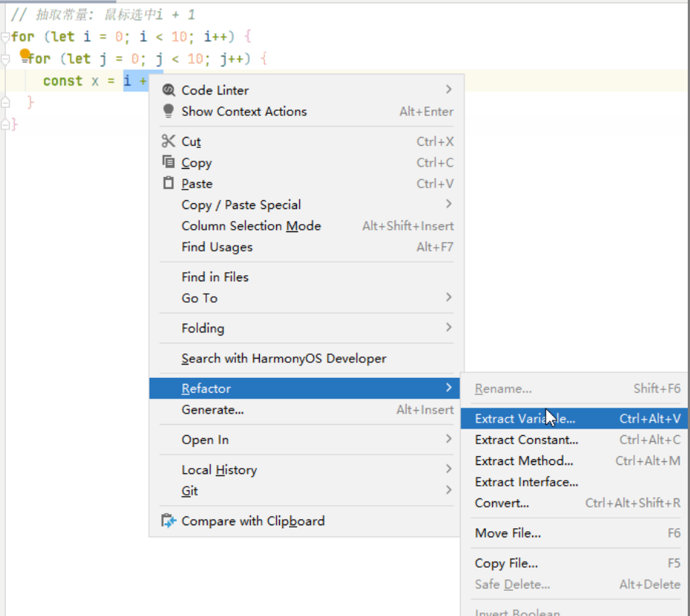The image size is (690, 616).
Task: Click 'j < 10' in the inner loop
Action: [x=179, y=59]
